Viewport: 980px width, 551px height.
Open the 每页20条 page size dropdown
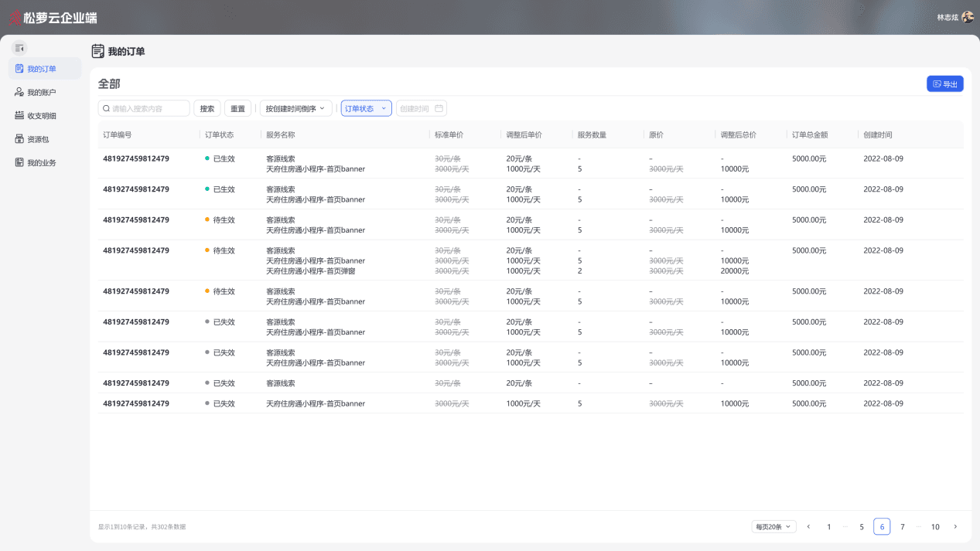coord(773,527)
